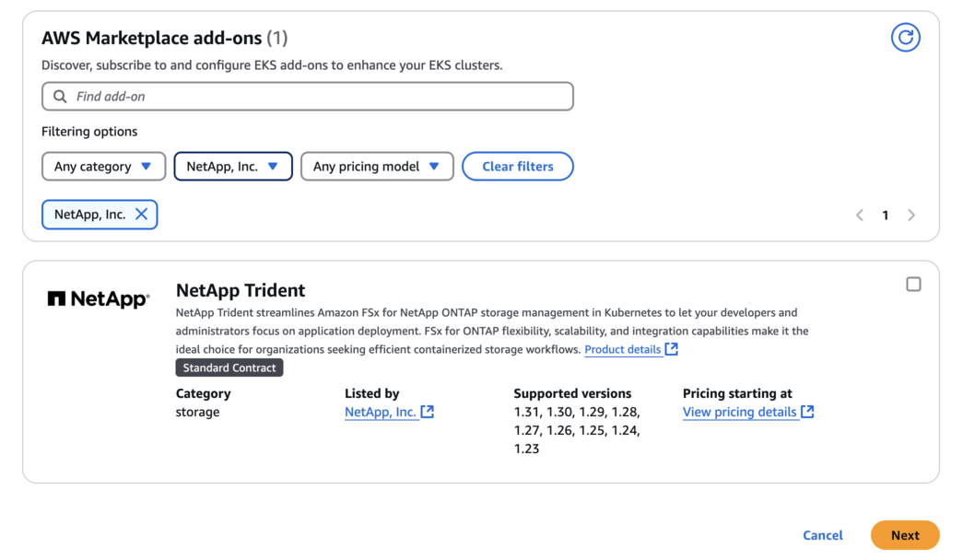Click external link icon beside Product details
The image size is (963, 560).
672,349
